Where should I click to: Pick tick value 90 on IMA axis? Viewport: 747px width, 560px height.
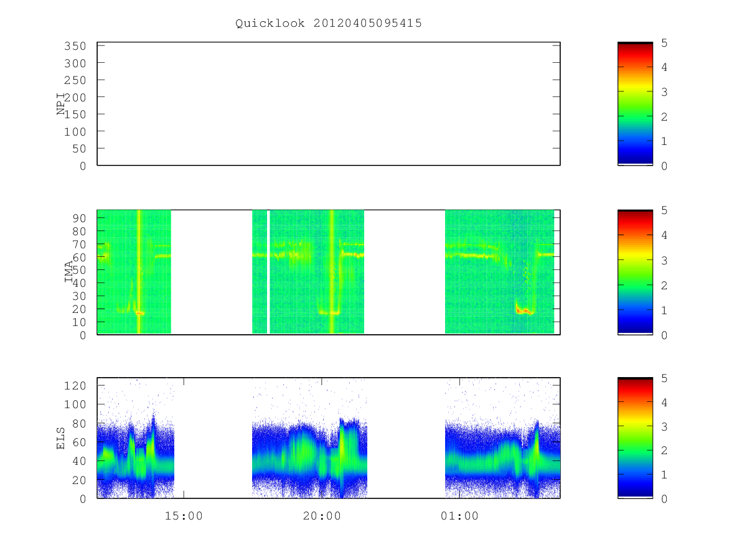[x=80, y=218]
